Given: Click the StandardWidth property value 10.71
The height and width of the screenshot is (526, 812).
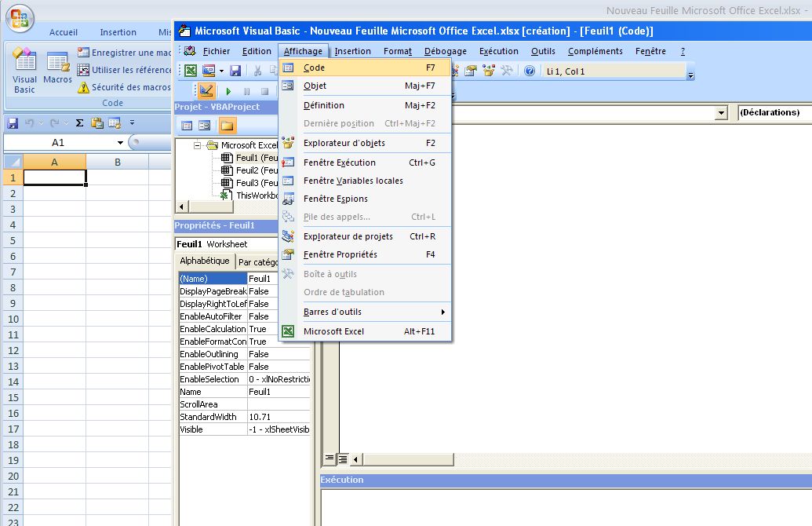Looking at the screenshot, I should pos(279,417).
